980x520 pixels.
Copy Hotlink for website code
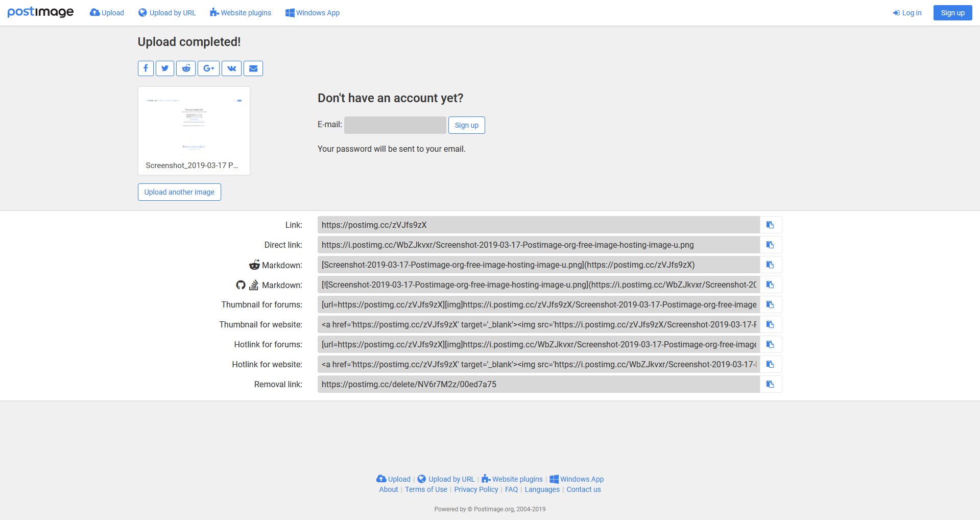point(771,364)
